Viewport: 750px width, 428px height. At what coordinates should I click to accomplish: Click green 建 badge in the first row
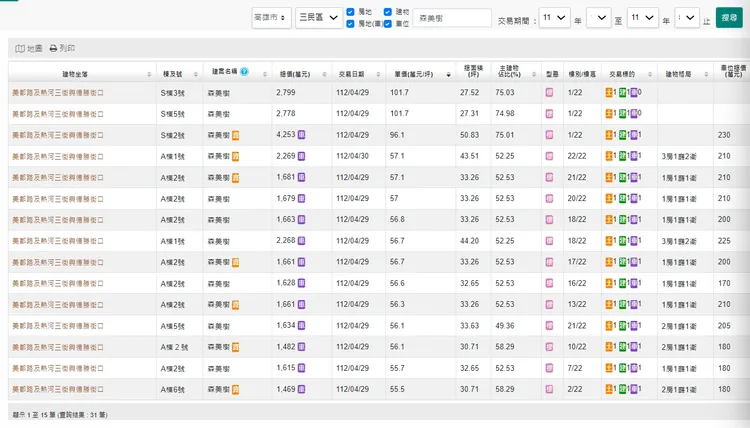coord(623,92)
